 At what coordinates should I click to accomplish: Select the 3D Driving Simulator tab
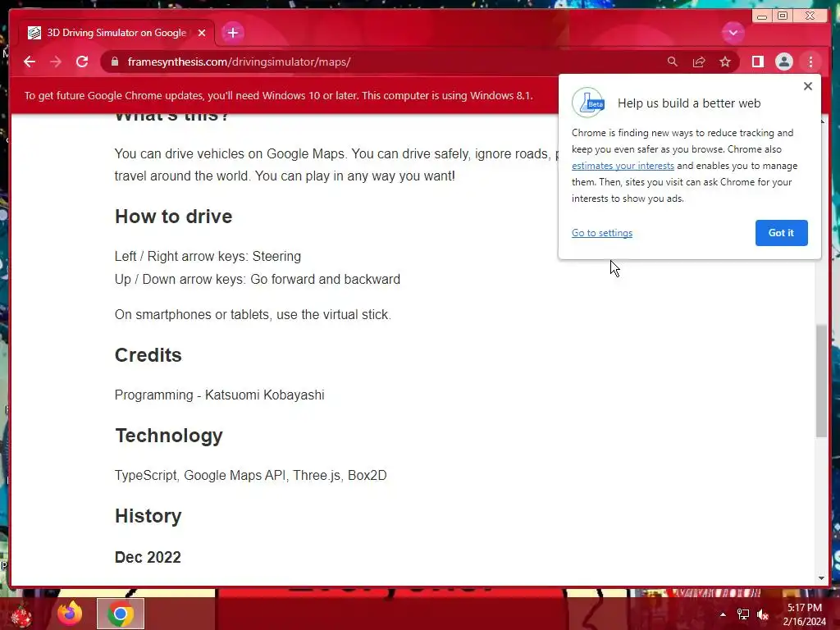point(116,33)
